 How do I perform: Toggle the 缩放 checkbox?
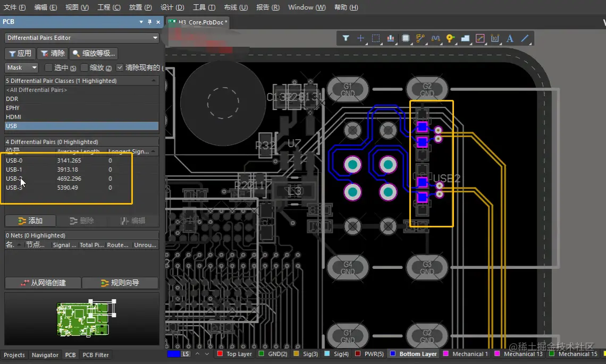click(x=84, y=67)
